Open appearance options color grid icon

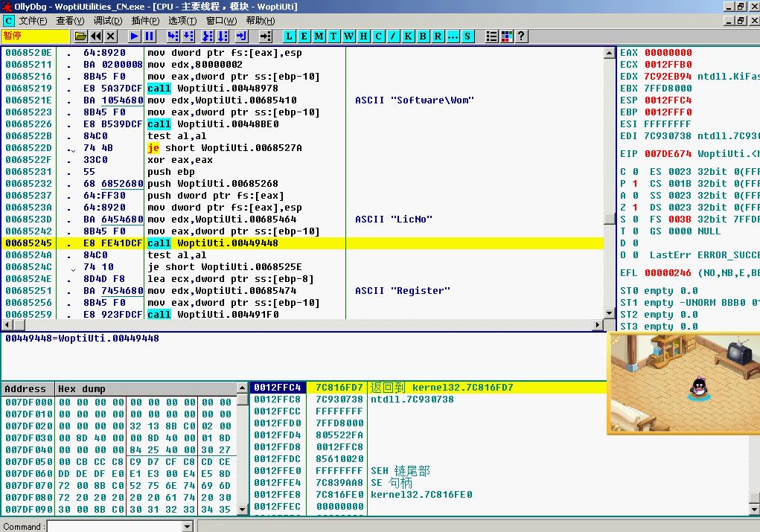pyautogui.click(x=506, y=36)
